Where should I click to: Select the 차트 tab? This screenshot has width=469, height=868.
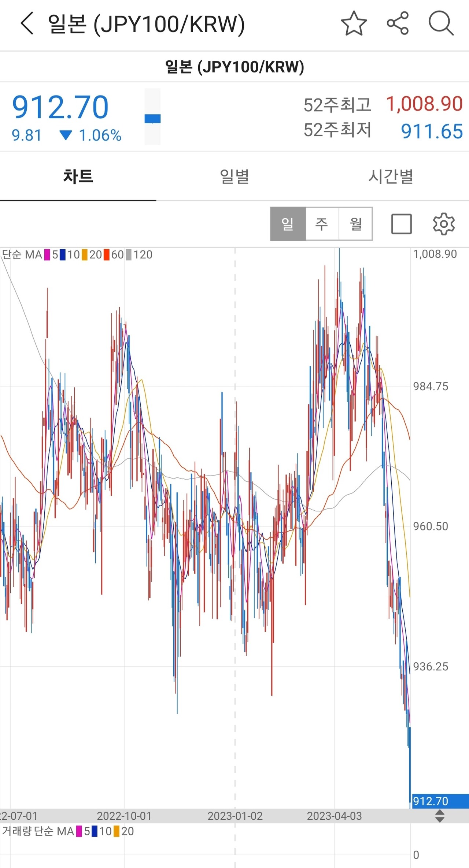(78, 176)
